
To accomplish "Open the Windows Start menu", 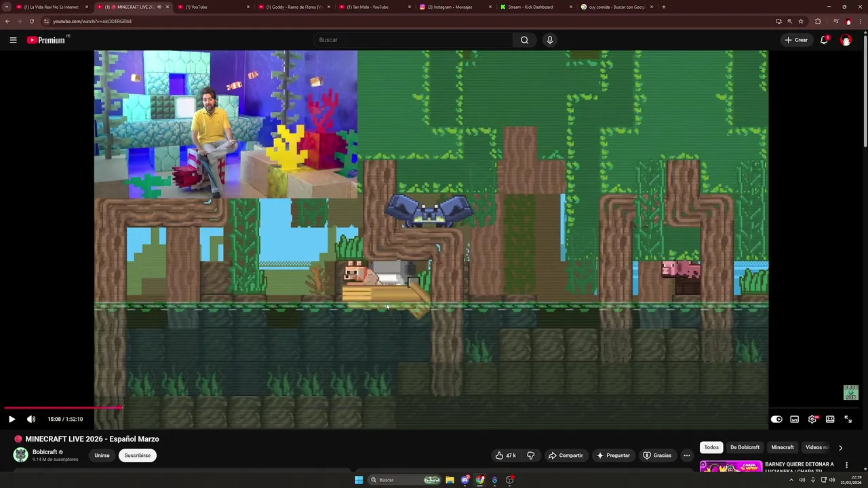I will [x=359, y=480].
